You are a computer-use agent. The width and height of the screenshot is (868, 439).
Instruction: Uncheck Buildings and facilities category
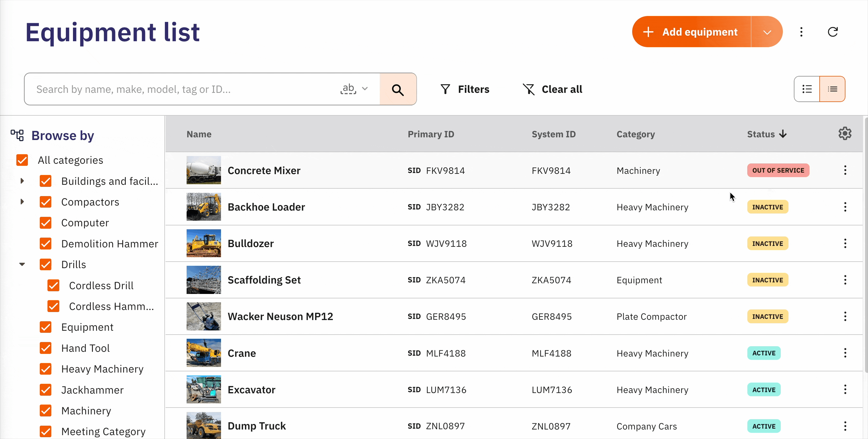click(45, 181)
